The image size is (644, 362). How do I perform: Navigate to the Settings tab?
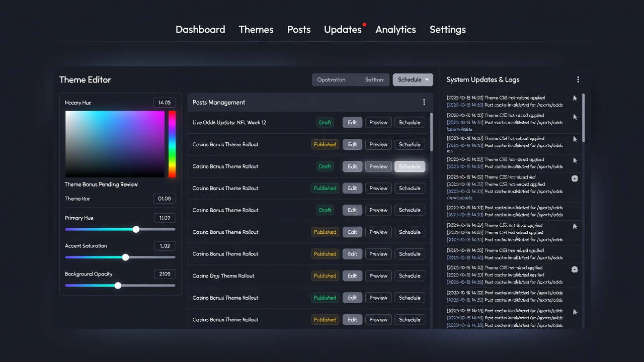coord(447,30)
